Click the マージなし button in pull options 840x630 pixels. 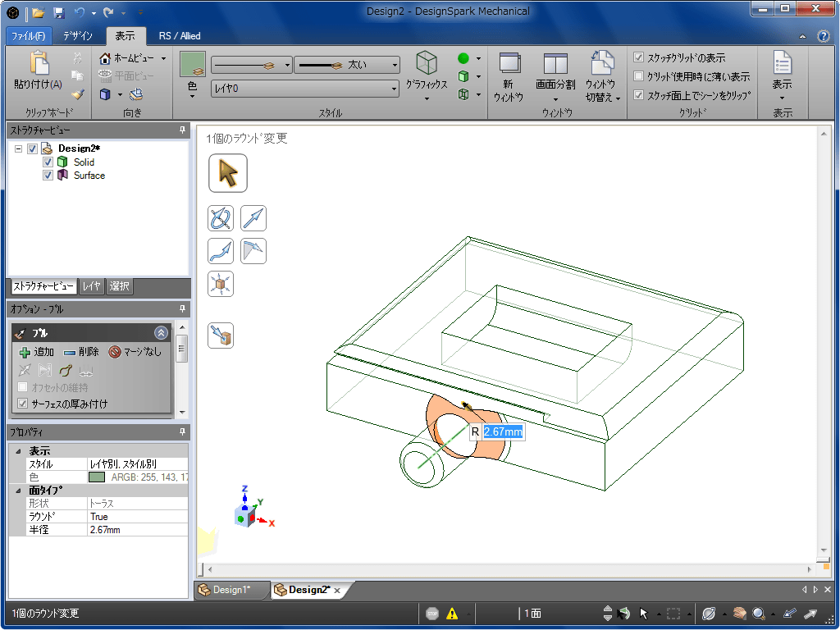coord(135,352)
